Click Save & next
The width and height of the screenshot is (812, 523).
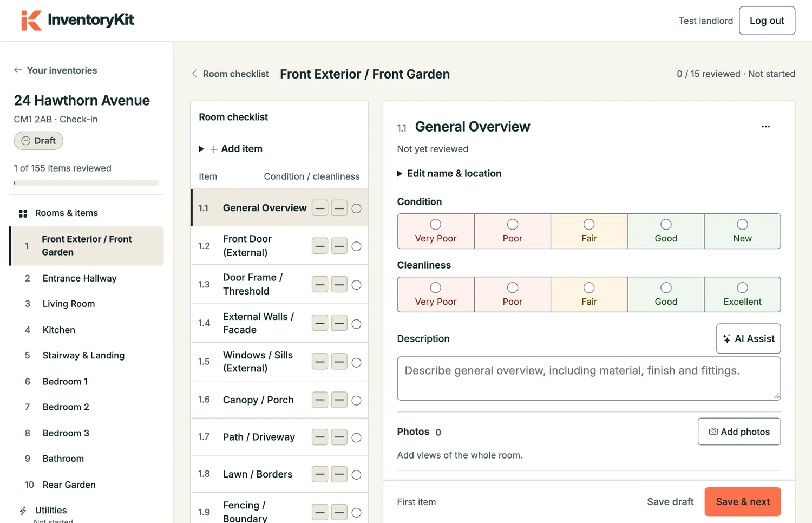click(742, 502)
